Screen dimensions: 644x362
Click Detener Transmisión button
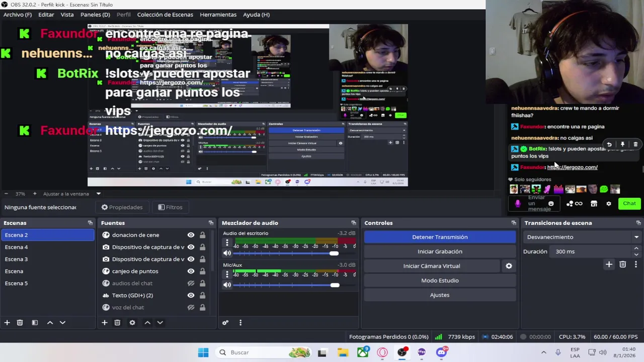(440, 237)
